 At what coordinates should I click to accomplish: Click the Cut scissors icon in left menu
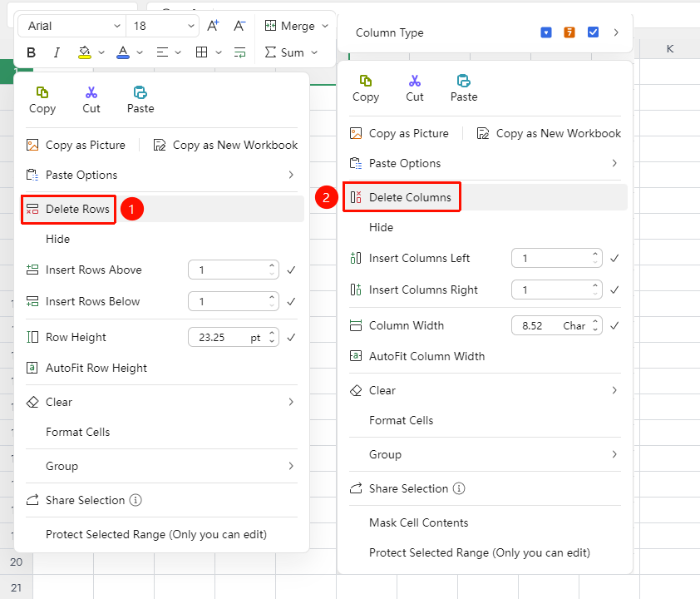tap(91, 92)
